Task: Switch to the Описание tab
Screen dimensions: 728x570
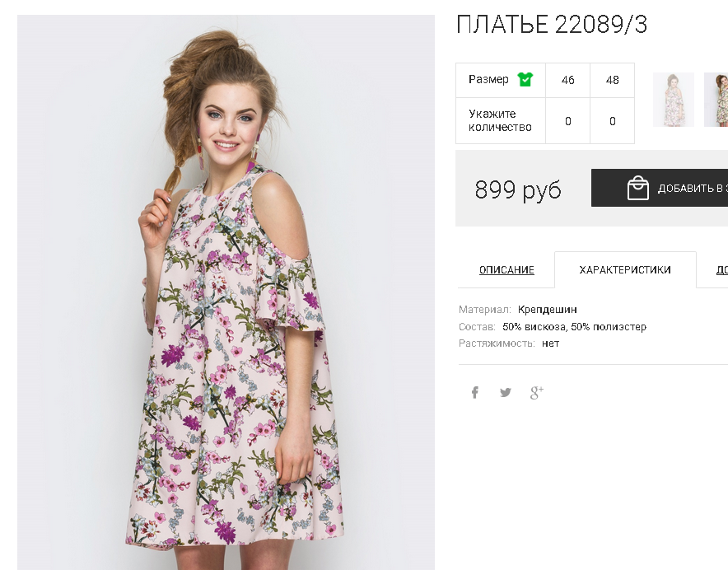Action: point(506,270)
